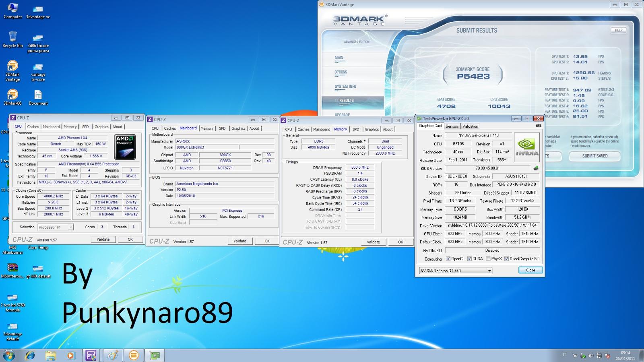The width and height of the screenshot is (644, 362).
Task: Open the About tab in first CPU-Z window
Action: [118, 126]
